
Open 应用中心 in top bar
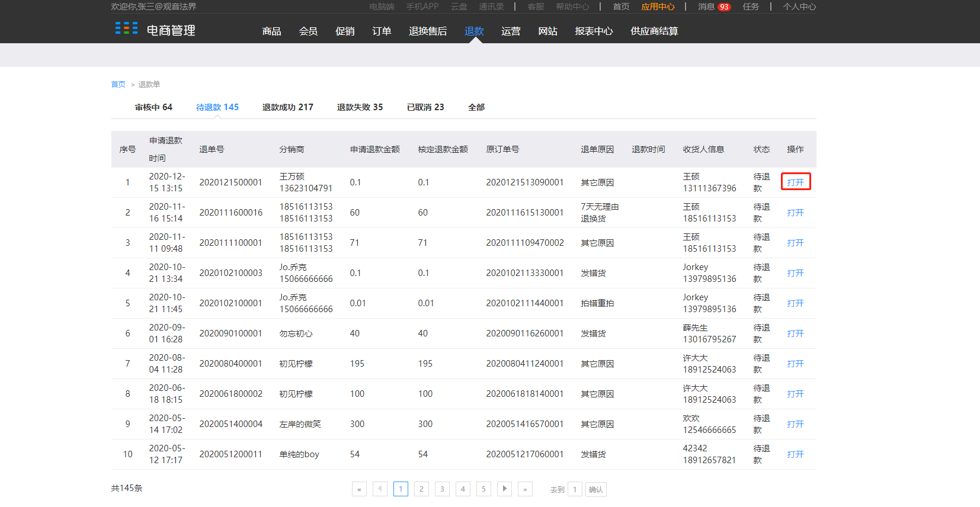point(658,7)
